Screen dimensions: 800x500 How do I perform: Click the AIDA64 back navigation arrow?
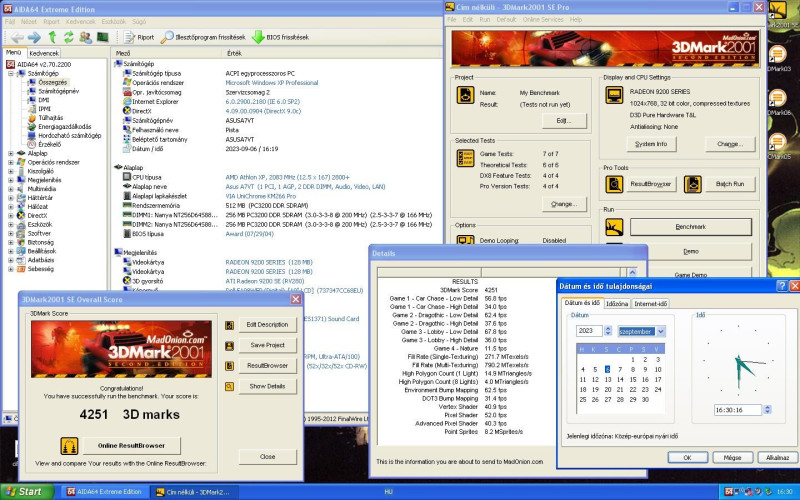click(17, 37)
